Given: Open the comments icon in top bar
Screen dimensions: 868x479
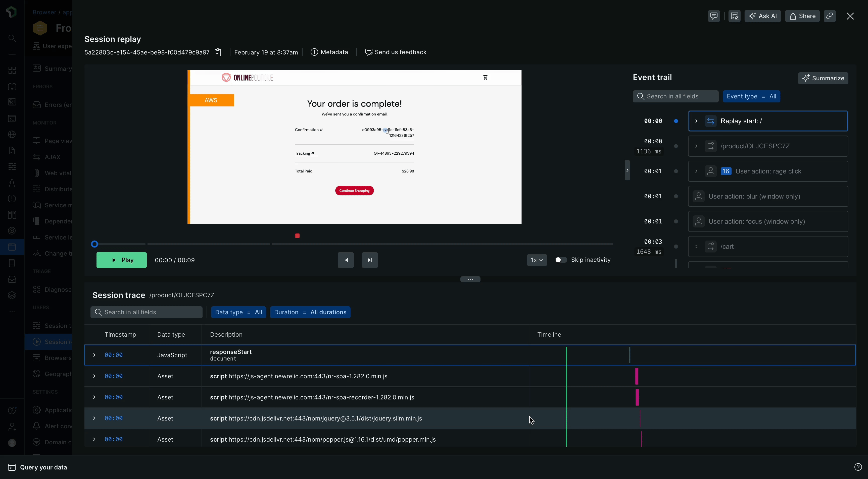Looking at the screenshot, I should tap(714, 16).
